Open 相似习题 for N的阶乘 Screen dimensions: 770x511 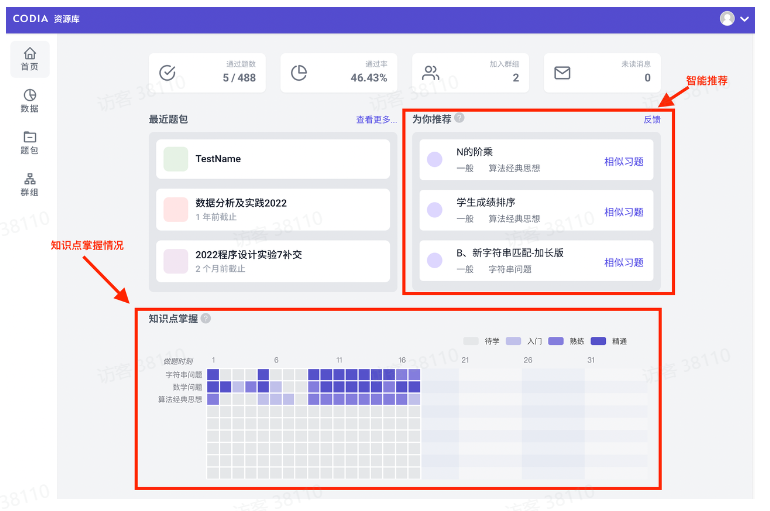tap(623, 160)
